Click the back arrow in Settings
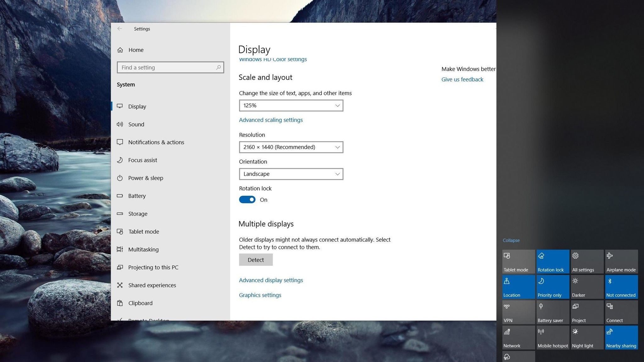 point(119,29)
